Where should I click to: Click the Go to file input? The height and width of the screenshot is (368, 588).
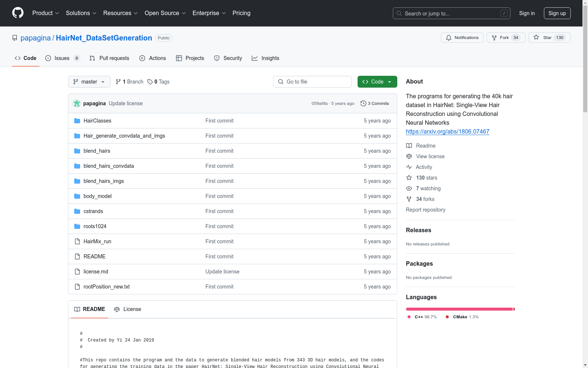pyautogui.click(x=312, y=82)
